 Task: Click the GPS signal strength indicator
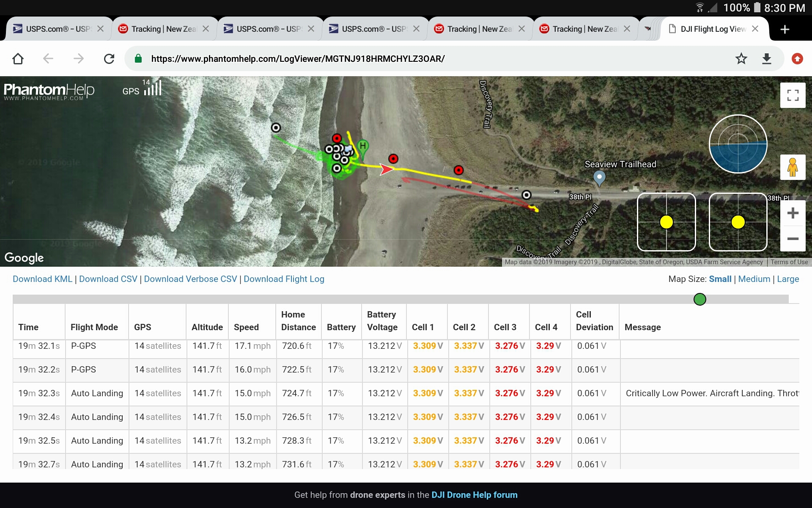tap(142, 88)
